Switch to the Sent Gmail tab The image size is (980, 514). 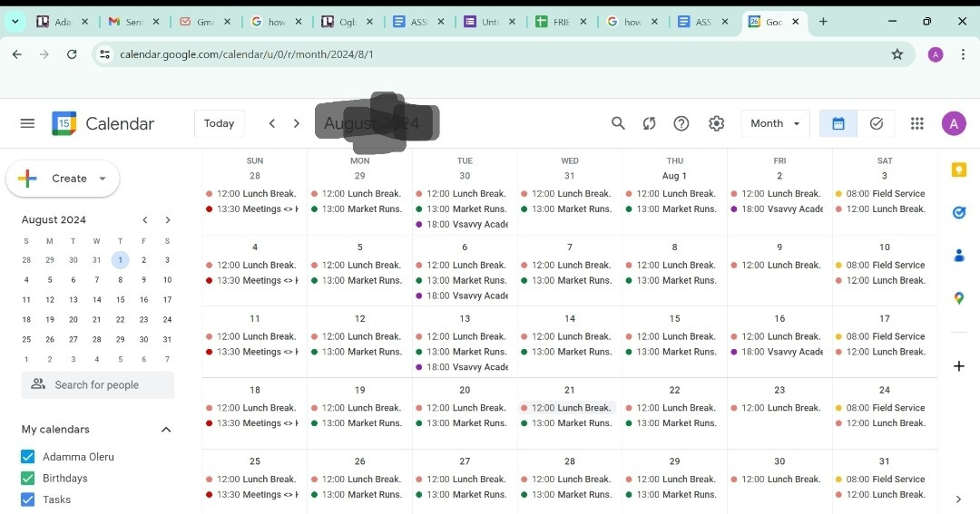[x=133, y=21]
